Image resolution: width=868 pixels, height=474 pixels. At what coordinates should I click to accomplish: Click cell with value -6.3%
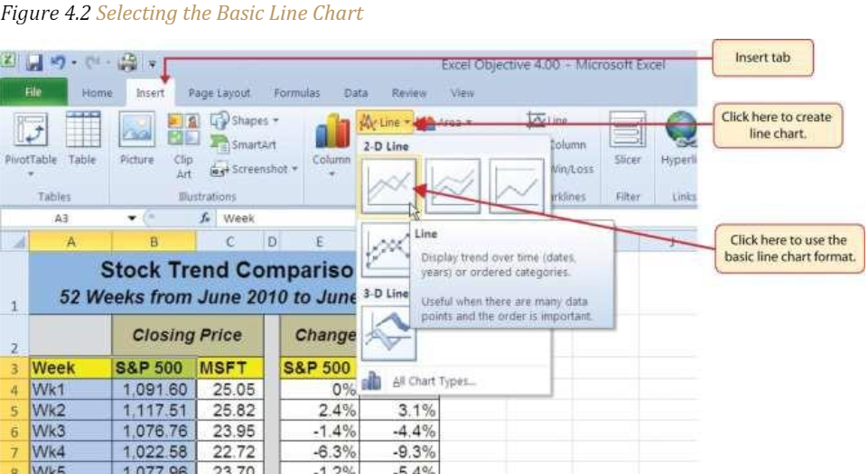pos(319,451)
